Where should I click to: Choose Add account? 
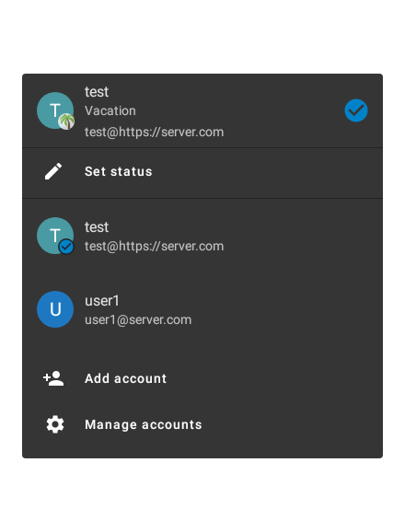coord(202,378)
